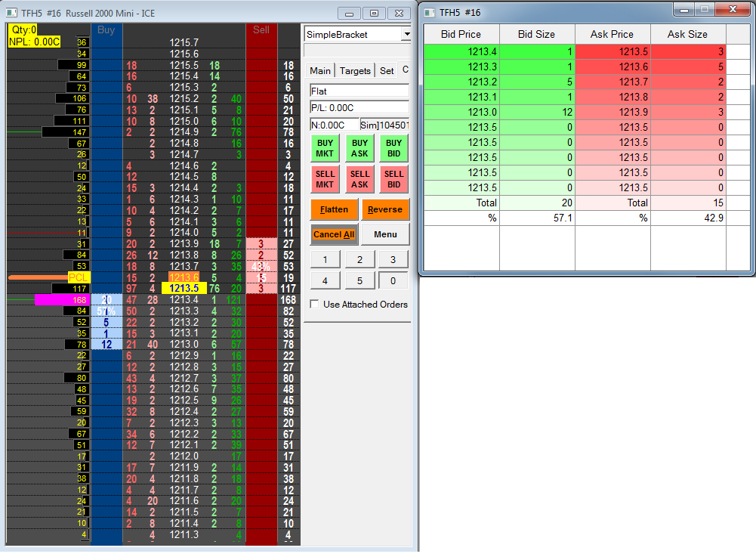Open the Set tab
756x560 pixels.
click(387, 71)
